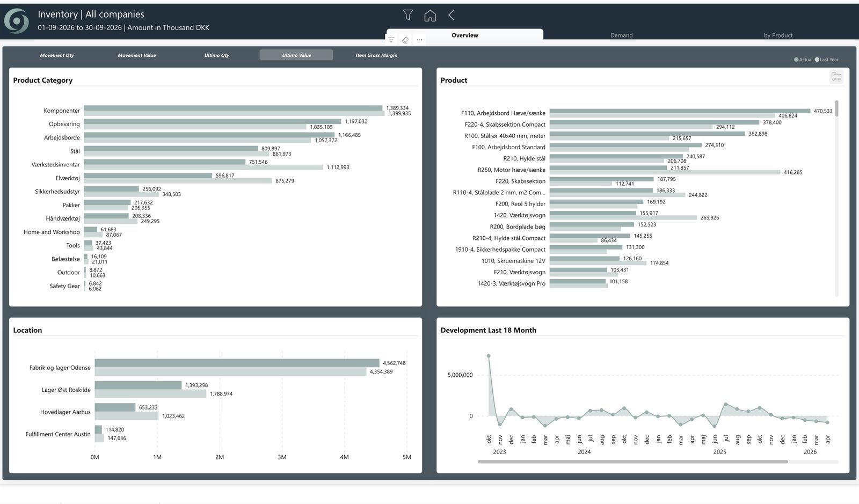
Task: Open the visual filter lines icon
Action: tap(391, 40)
